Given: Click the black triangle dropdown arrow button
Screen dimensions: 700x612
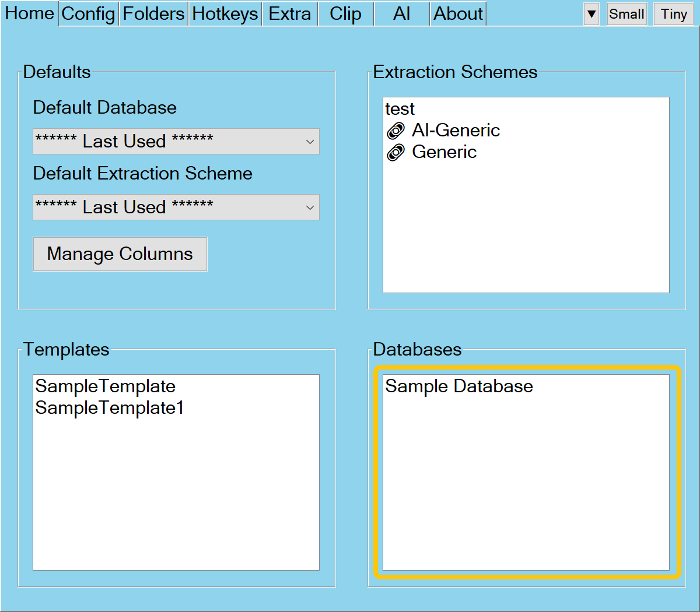Looking at the screenshot, I should 591,14.
